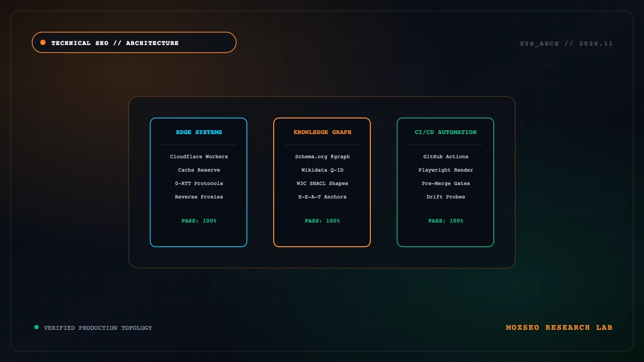Select the SYS_ARCH // 2026.11 label
The height and width of the screenshot is (362, 644).
pyautogui.click(x=566, y=43)
